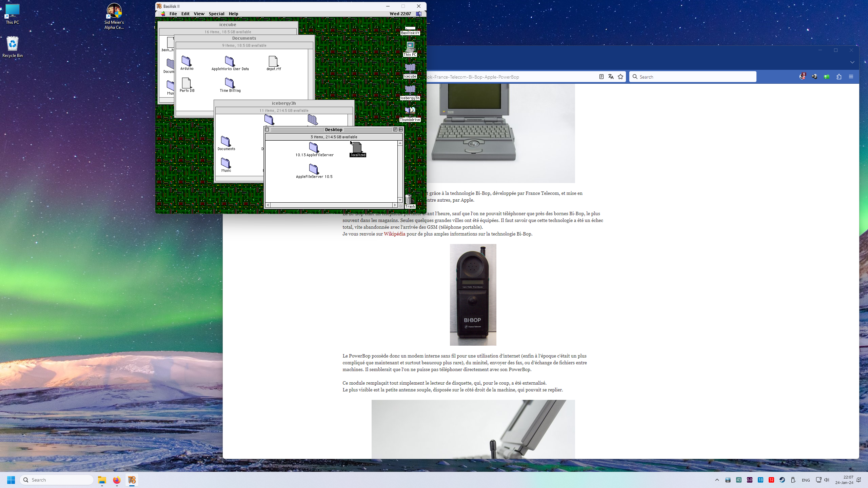Screen dimensions: 868x488
Task: Open the Firefox hamburger menu
Action: [851, 77]
